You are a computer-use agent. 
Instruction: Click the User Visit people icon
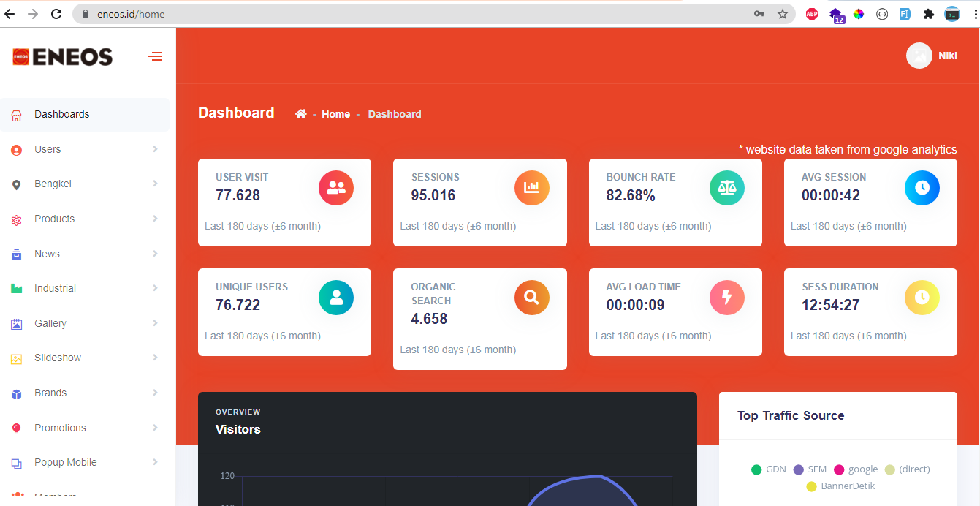click(336, 188)
